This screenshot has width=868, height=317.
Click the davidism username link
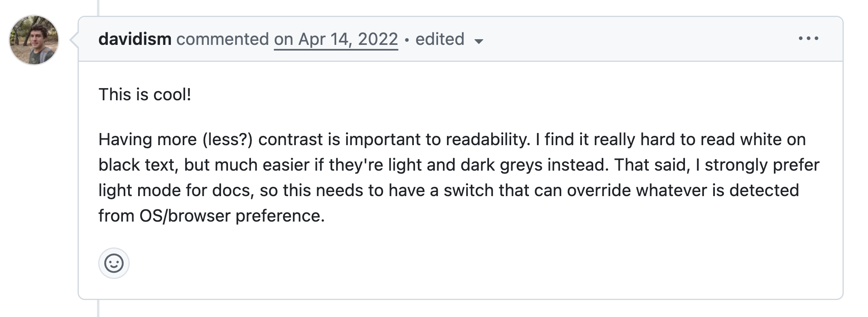(135, 39)
